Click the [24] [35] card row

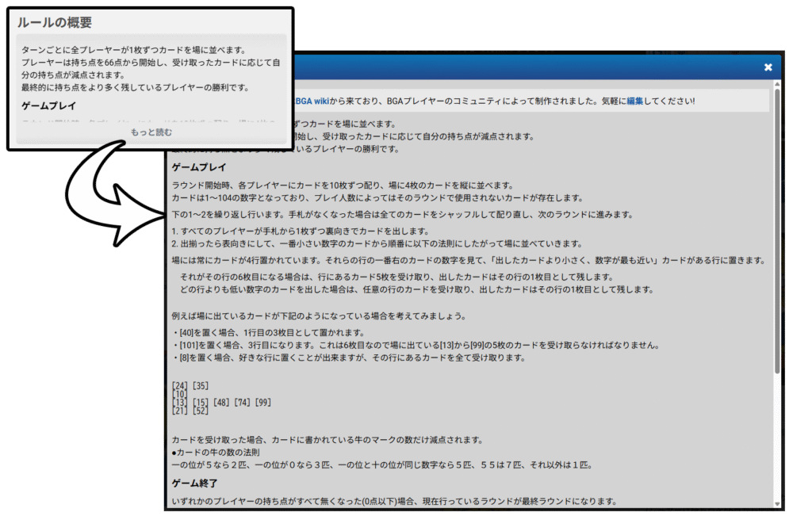click(190, 386)
